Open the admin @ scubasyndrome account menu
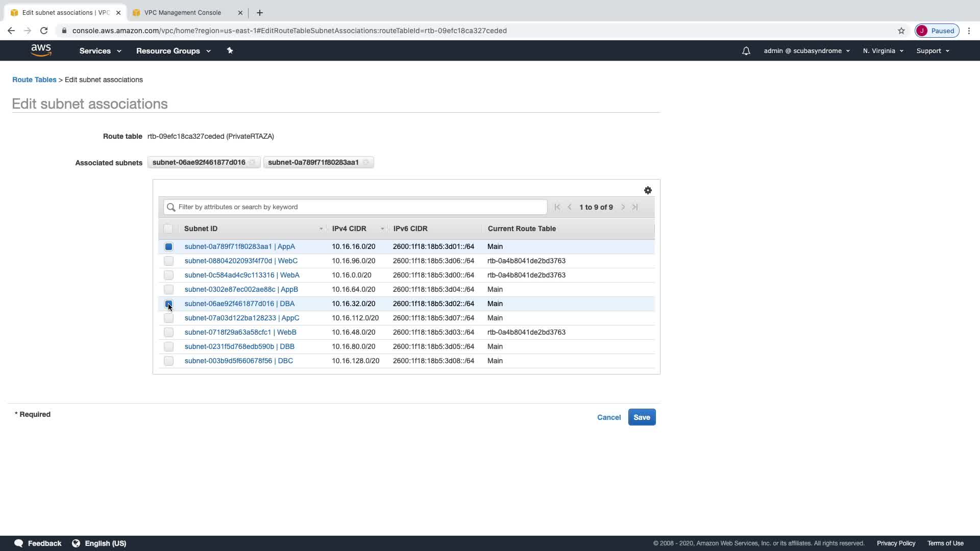This screenshot has width=980, height=551. [806, 51]
